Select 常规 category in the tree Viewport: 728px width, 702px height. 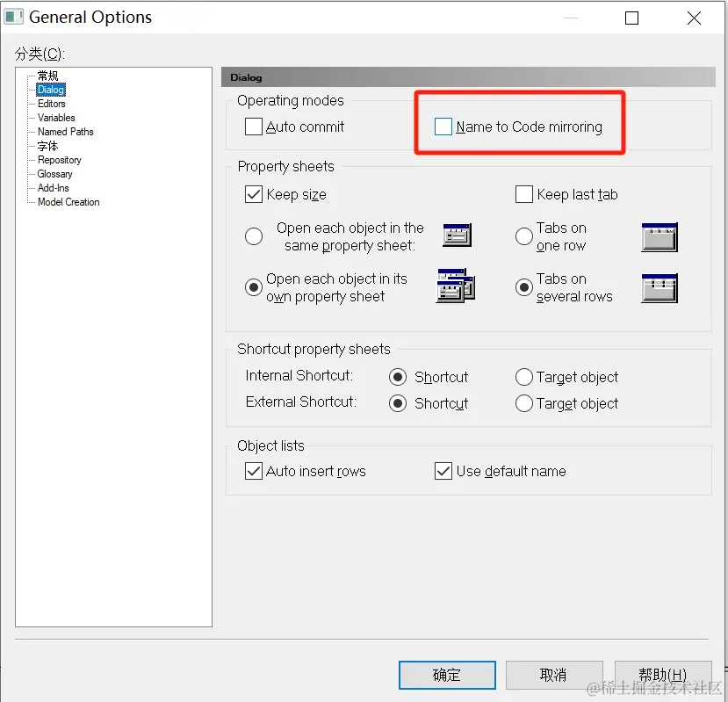47,76
